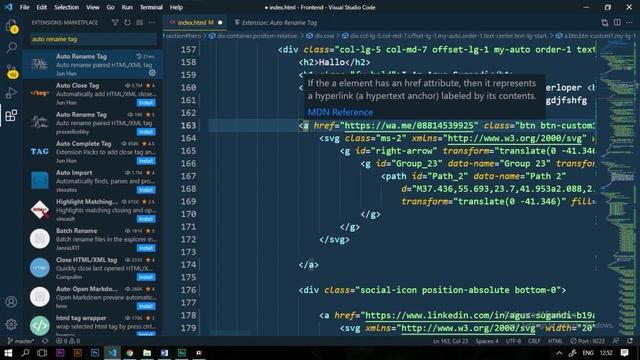This screenshot has height=360, width=640.
Task: Open the Windows action center notifications
Action: pyautogui.click(x=624, y=353)
